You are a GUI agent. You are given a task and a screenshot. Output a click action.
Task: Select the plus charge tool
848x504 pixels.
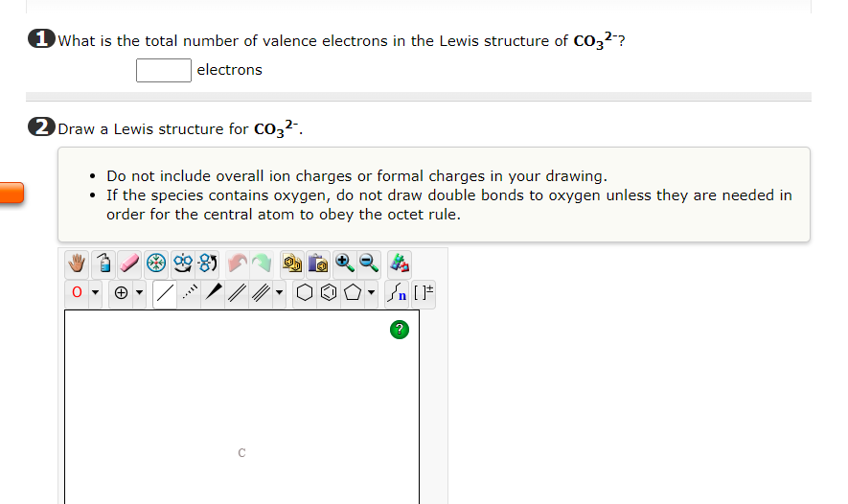click(x=121, y=292)
